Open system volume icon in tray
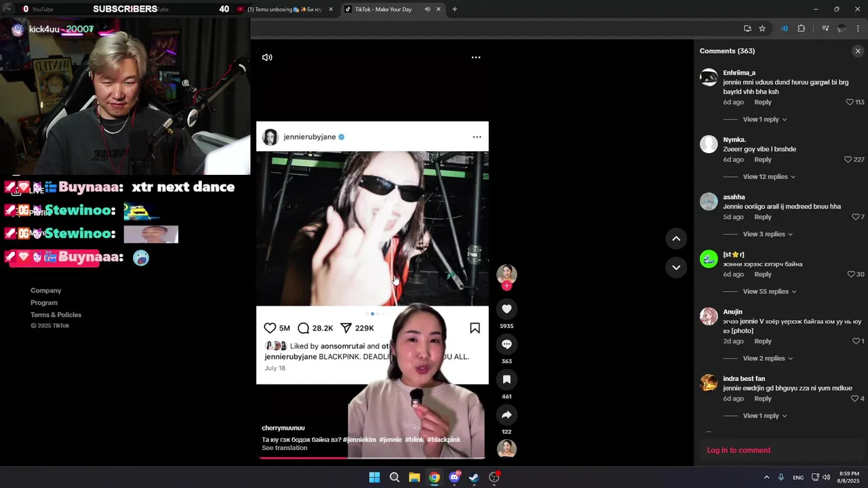868x488 pixels. click(x=826, y=477)
